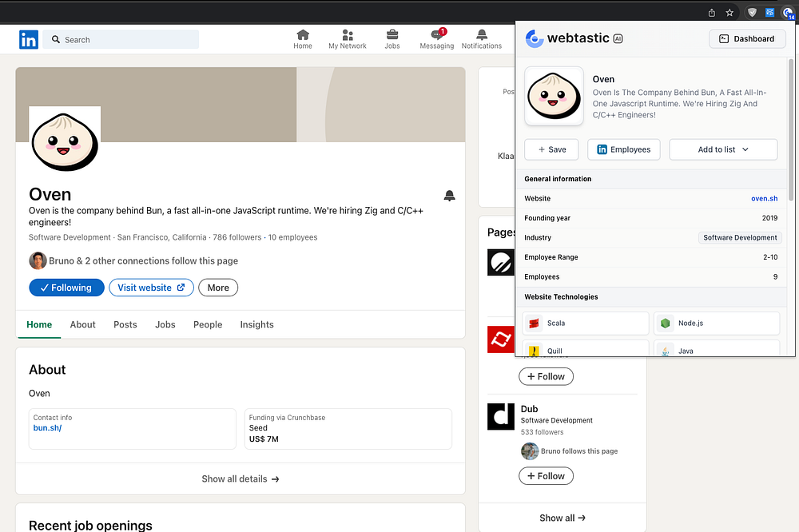Click avatar beside 'Bruno follows this page'
The width and height of the screenshot is (799, 532).
point(530,451)
